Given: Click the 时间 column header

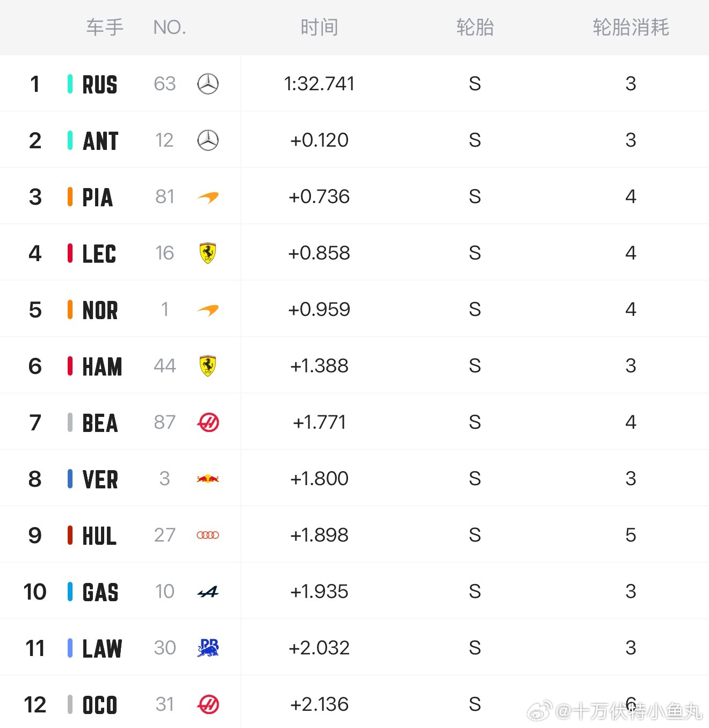Looking at the screenshot, I should point(319,27).
